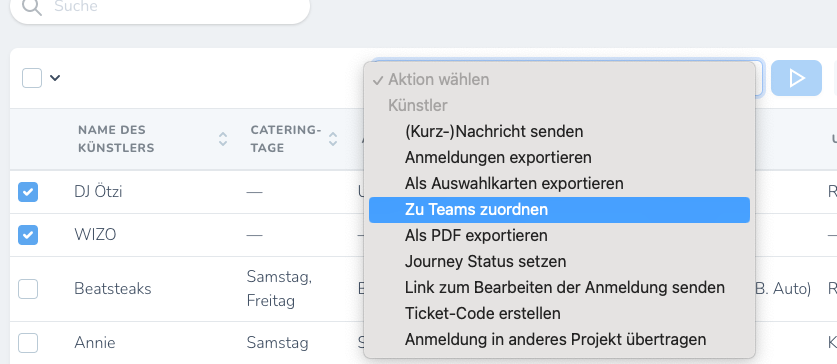Run the selected action with the play button
Viewport: 837px width, 364px height.
(x=796, y=78)
